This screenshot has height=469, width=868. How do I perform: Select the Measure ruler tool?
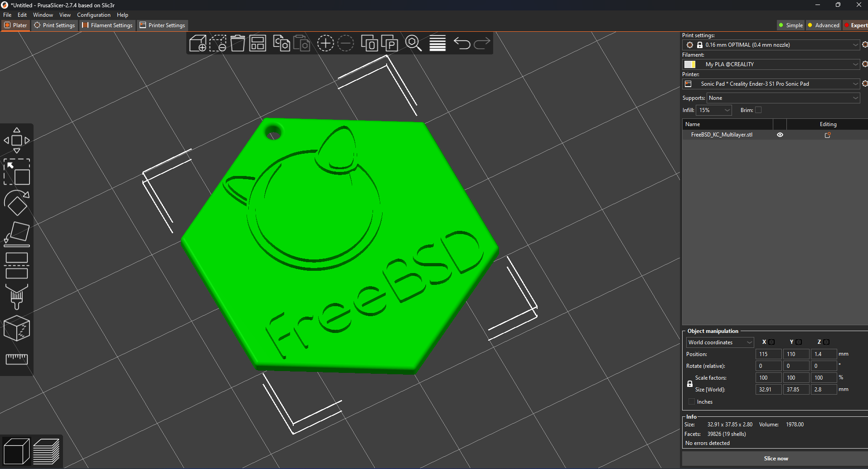[17, 359]
